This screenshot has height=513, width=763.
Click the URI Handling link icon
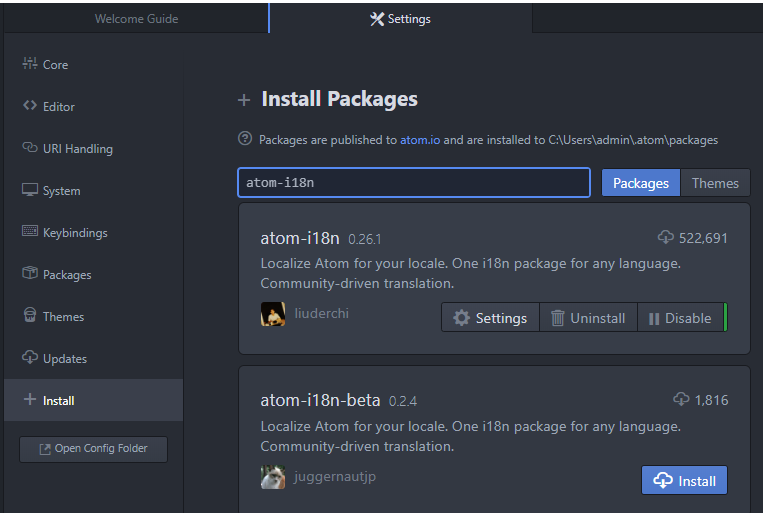click(30, 147)
